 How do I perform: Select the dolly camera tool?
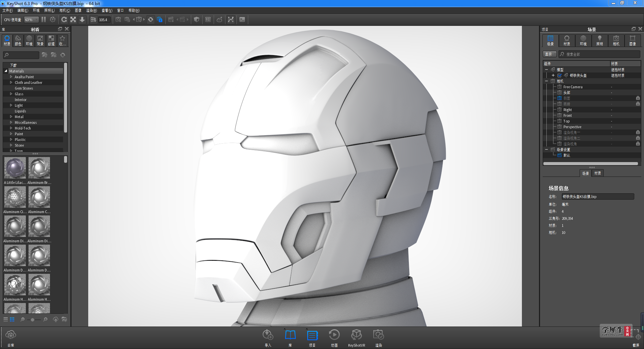click(x=82, y=20)
